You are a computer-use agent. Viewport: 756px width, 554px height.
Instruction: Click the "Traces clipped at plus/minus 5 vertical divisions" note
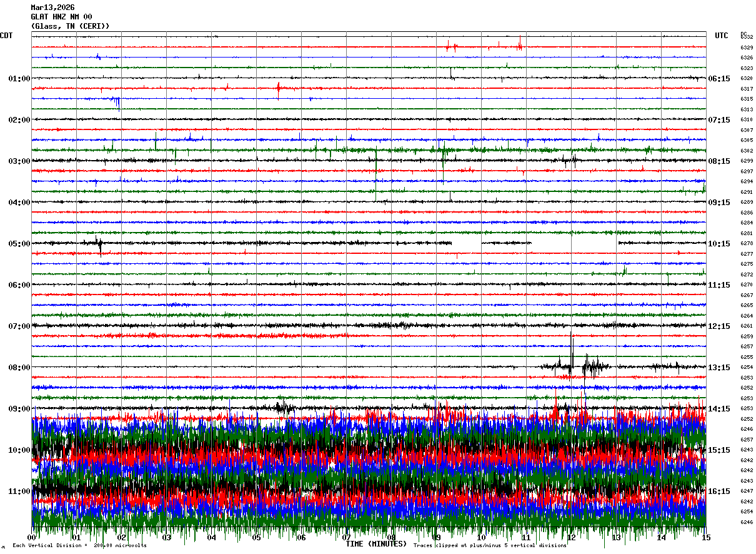point(490,546)
